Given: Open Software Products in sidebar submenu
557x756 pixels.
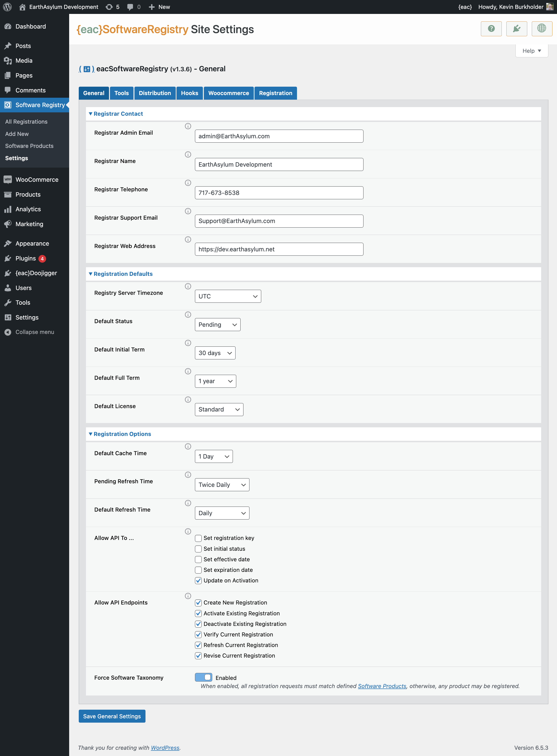Looking at the screenshot, I should [29, 146].
